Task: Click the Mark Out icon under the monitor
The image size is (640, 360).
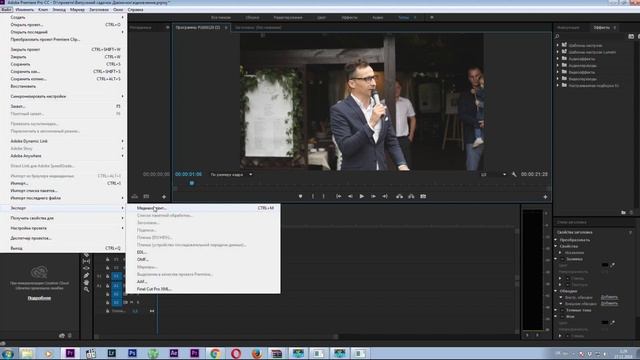Action: pos(324,196)
